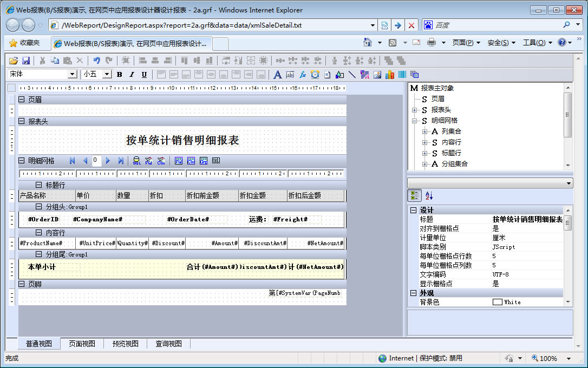Sort properties alphabetically with A-Z button
Screen dimensions: 588x368
[x=429, y=196]
